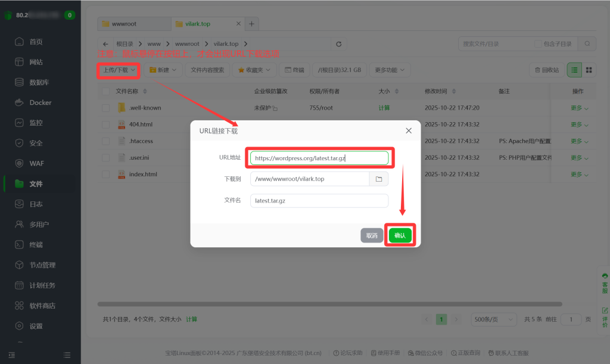Click inside the URL地址 input field

point(319,158)
